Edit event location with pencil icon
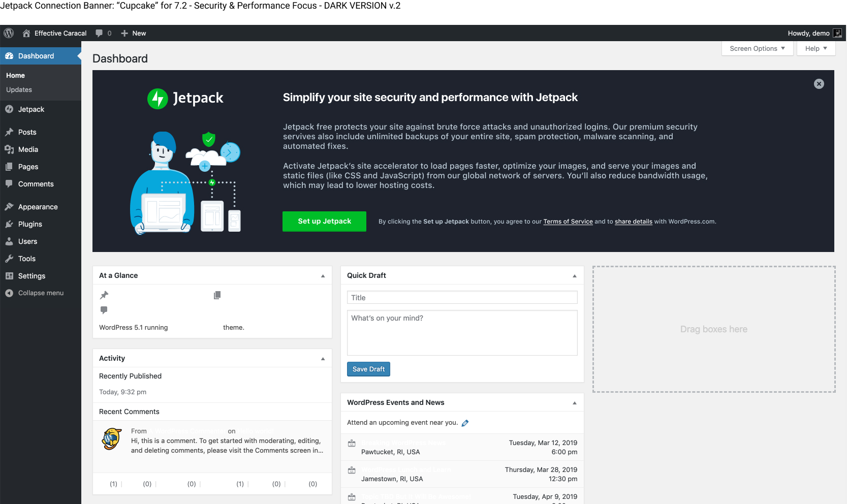Image resolution: width=847 pixels, height=504 pixels. pyautogui.click(x=465, y=423)
